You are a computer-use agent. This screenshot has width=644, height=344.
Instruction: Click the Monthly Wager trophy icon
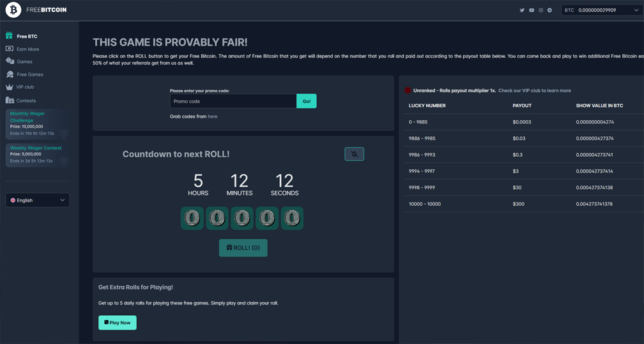coord(64,134)
